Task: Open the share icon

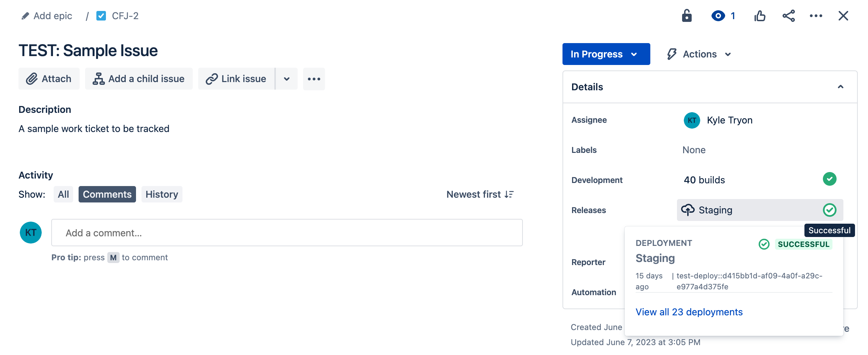Action: point(788,16)
